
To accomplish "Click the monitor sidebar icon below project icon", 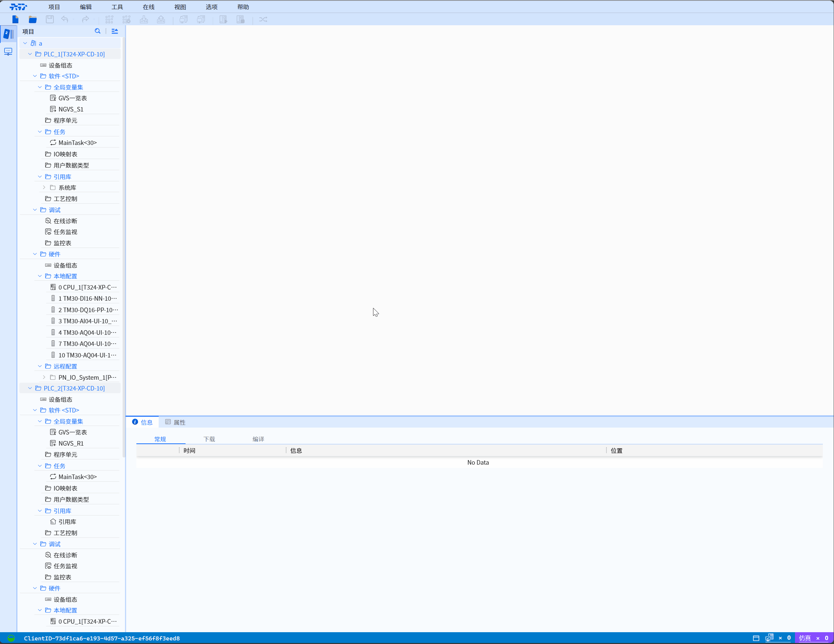I will coord(9,51).
